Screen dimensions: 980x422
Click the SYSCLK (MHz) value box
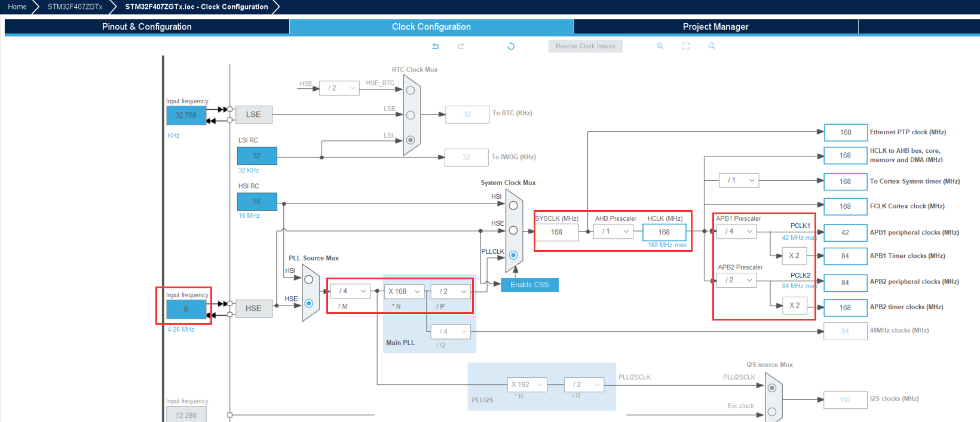click(557, 232)
